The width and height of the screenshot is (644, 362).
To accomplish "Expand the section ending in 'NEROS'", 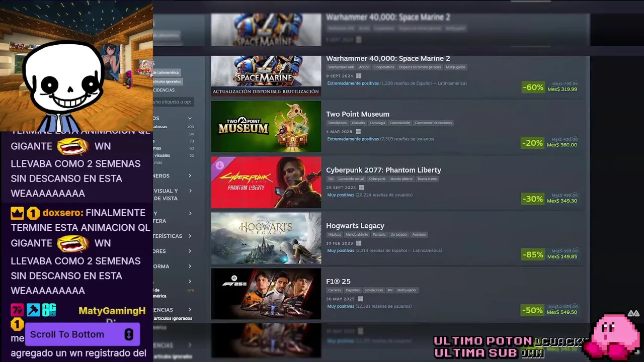I will 190,175.
